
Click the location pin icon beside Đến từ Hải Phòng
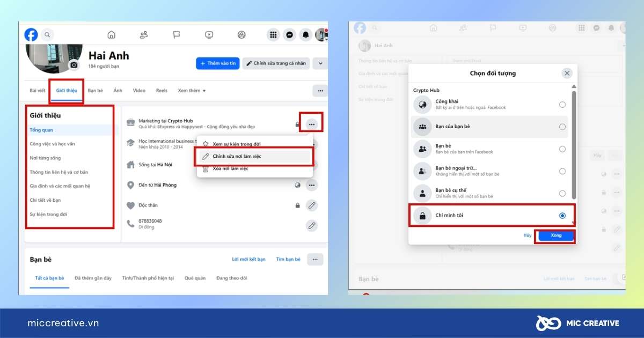point(130,185)
